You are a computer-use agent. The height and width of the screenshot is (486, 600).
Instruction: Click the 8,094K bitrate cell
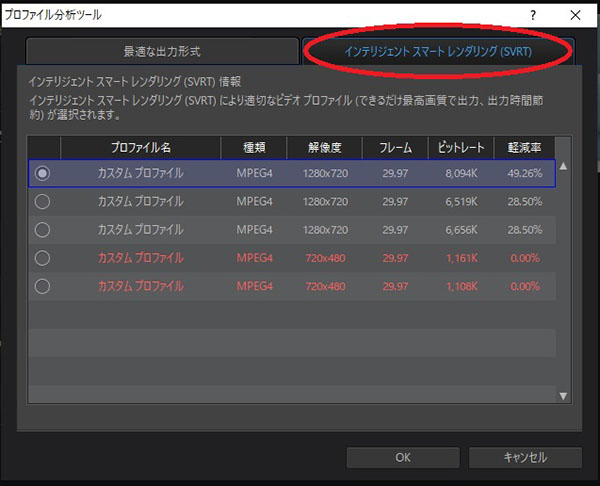[461, 173]
